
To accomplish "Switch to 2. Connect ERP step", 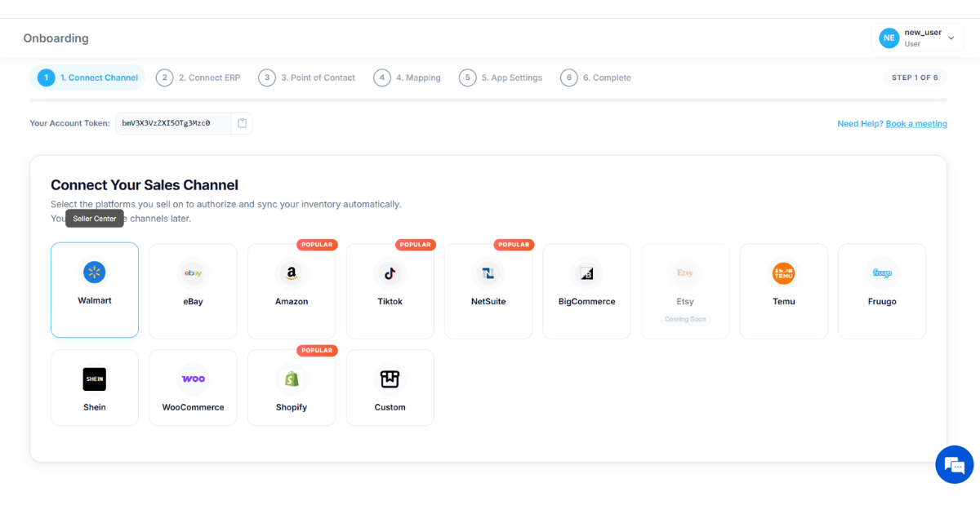I will click(198, 78).
